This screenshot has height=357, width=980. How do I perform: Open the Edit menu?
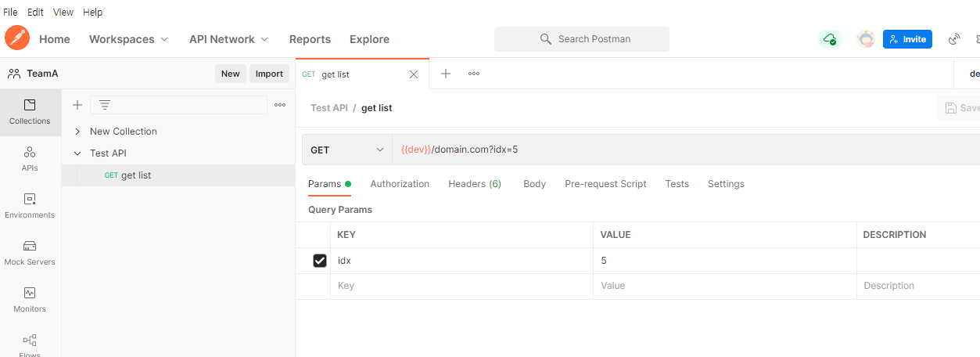[35, 13]
